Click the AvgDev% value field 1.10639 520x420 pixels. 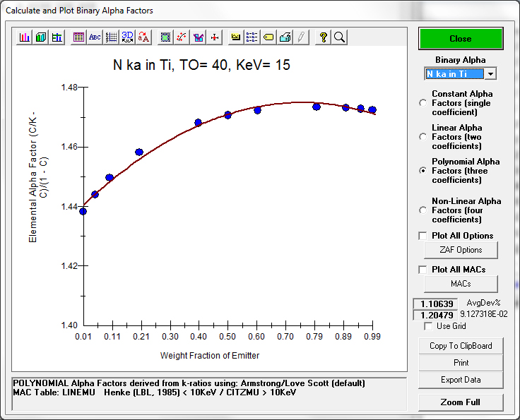435,304
